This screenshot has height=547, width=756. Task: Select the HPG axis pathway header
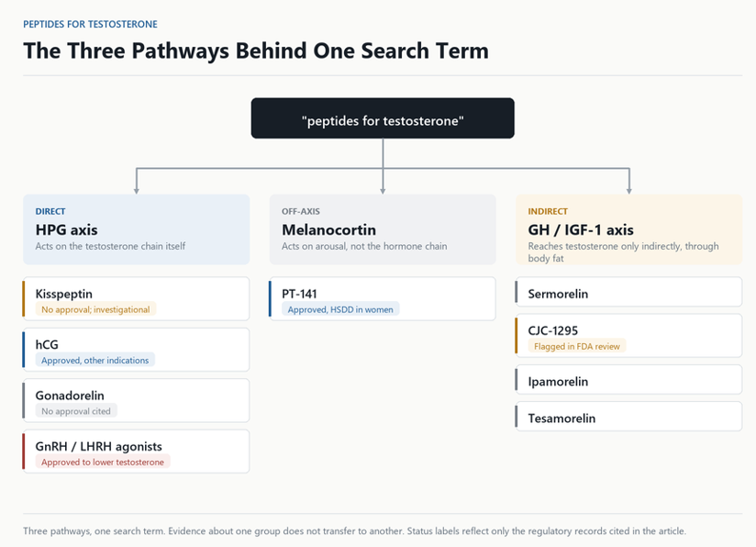pyautogui.click(x=137, y=229)
